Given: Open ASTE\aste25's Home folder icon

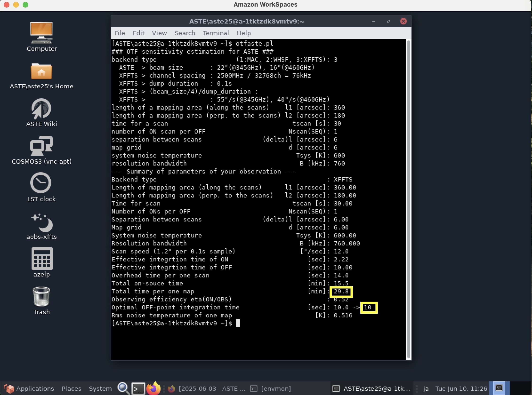Looking at the screenshot, I should click(41, 71).
